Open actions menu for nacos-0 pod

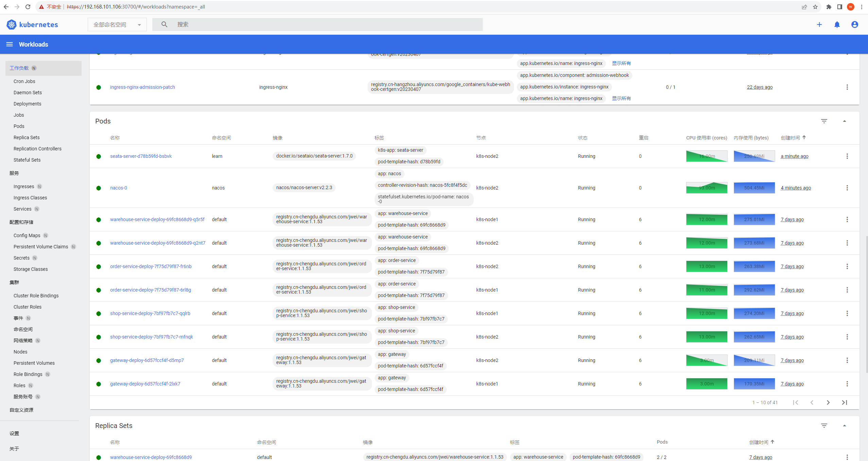[847, 188]
